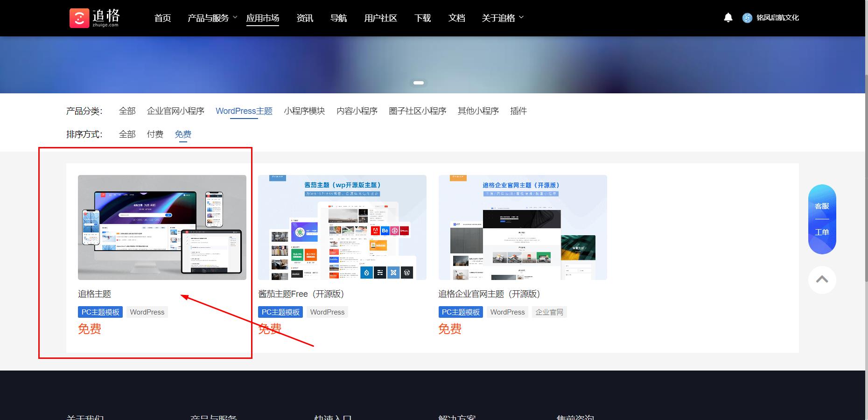Sort by 付费 paid items
Viewport: 868px width, 420px height.
click(x=155, y=134)
